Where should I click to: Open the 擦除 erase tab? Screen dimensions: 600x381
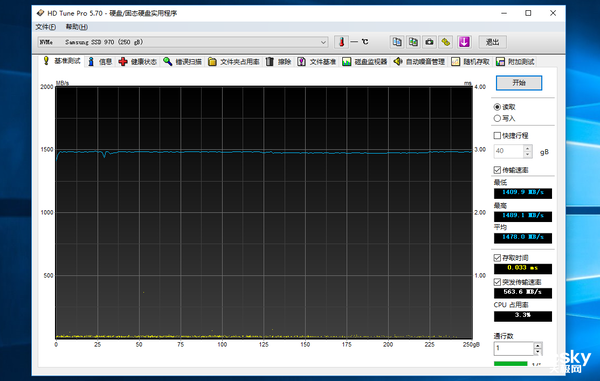pyautogui.click(x=279, y=62)
